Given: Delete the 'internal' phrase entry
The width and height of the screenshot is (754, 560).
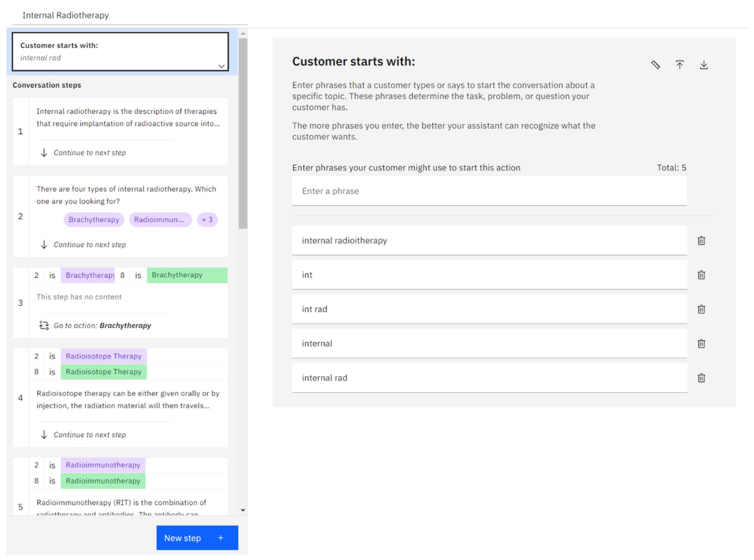Looking at the screenshot, I should (701, 344).
